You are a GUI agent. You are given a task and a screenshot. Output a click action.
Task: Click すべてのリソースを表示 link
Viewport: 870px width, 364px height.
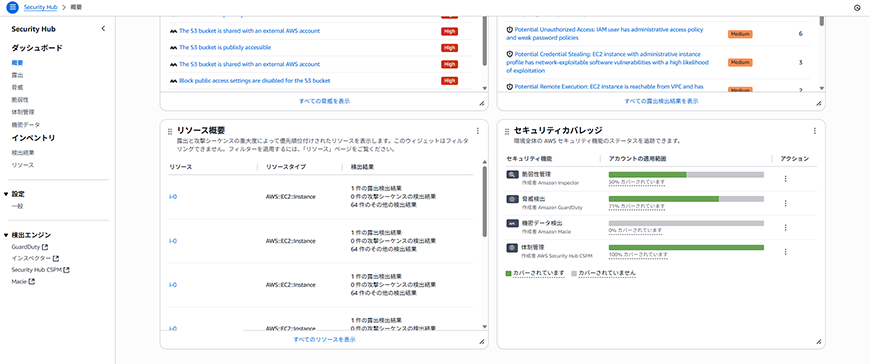point(325,339)
